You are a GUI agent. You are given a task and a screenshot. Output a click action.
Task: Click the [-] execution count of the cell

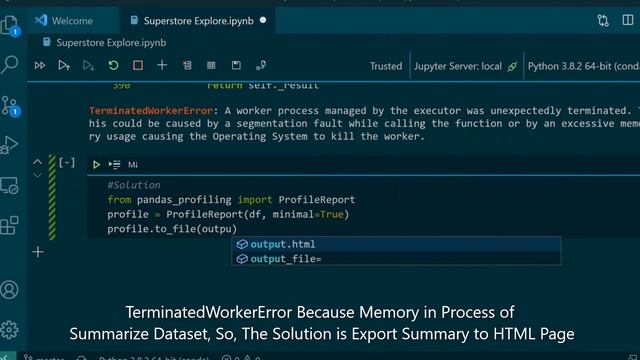67,163
